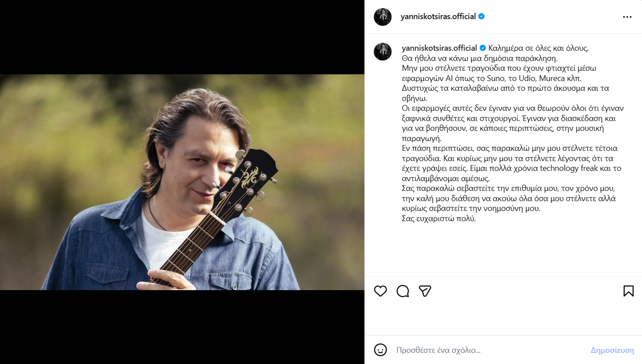Click the black bar above the photo

tap(182, 37)
